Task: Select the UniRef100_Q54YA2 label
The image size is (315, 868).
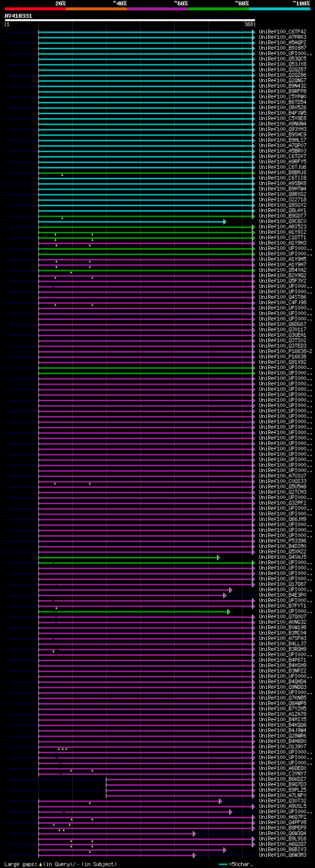Action: pos(283,270)
